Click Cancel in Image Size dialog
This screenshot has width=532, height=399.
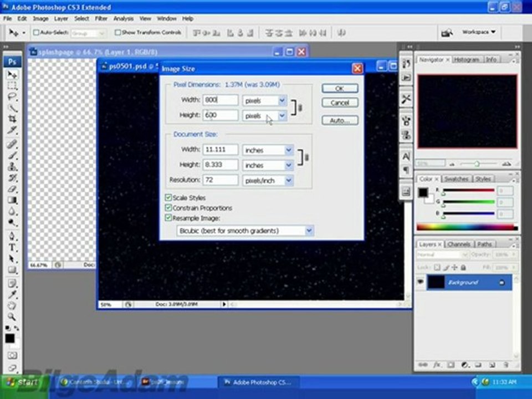coord(340,103)
